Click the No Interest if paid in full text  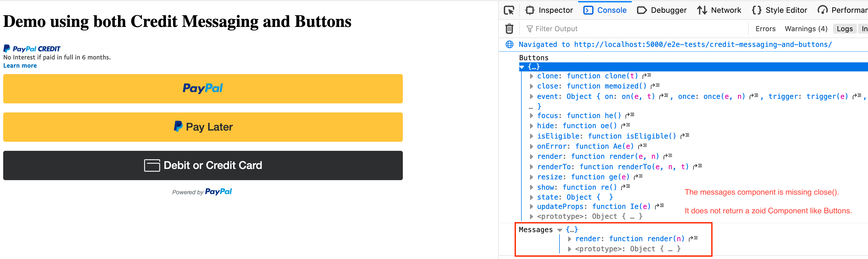point(57,57)
